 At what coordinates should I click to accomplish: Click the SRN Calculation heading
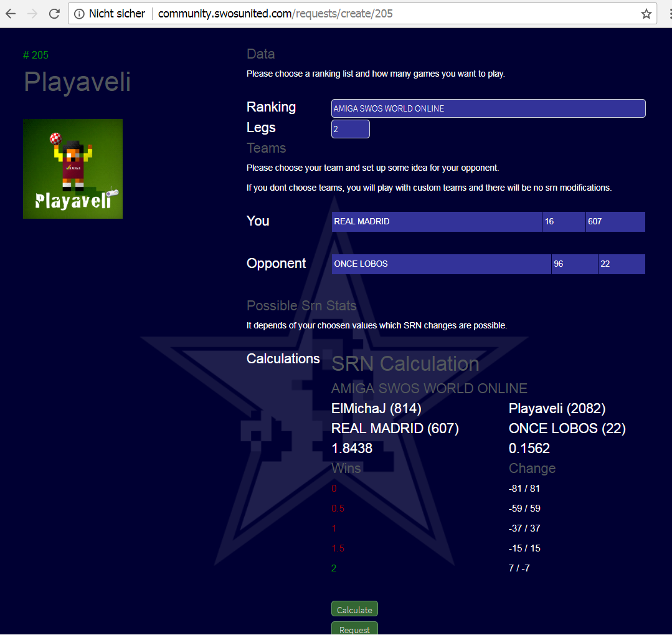(x=405, y=364)
